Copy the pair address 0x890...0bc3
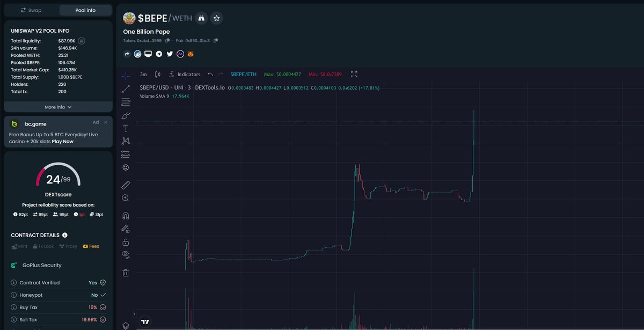 pos(216,41)
